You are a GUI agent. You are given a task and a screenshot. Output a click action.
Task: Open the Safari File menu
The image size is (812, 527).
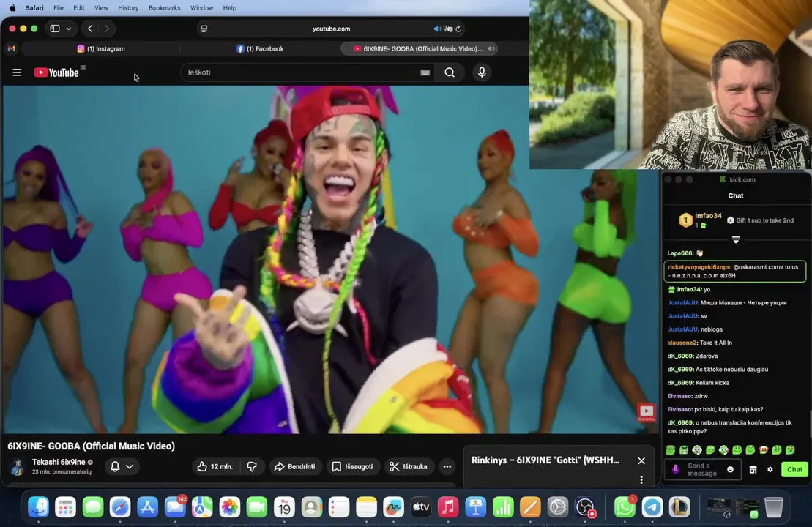point(59,8)
